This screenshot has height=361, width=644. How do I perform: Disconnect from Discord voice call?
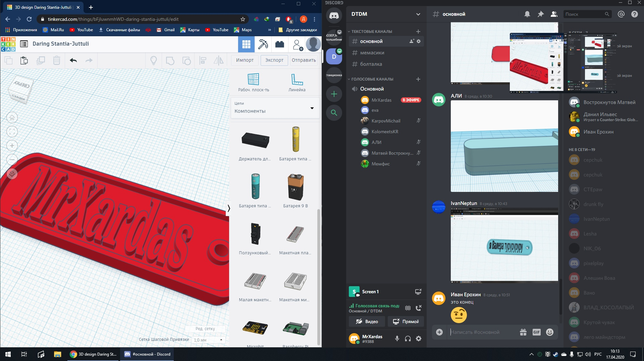[x=419, y=308]
